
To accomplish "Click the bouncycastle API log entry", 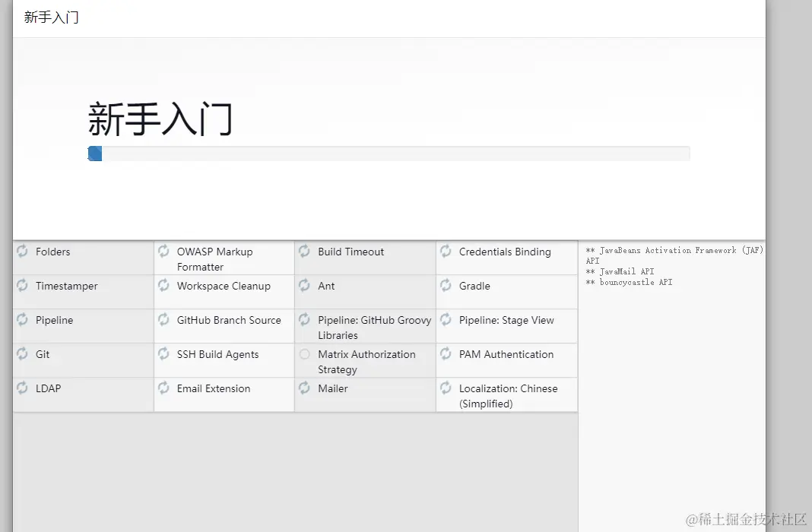I will [629, 283].
